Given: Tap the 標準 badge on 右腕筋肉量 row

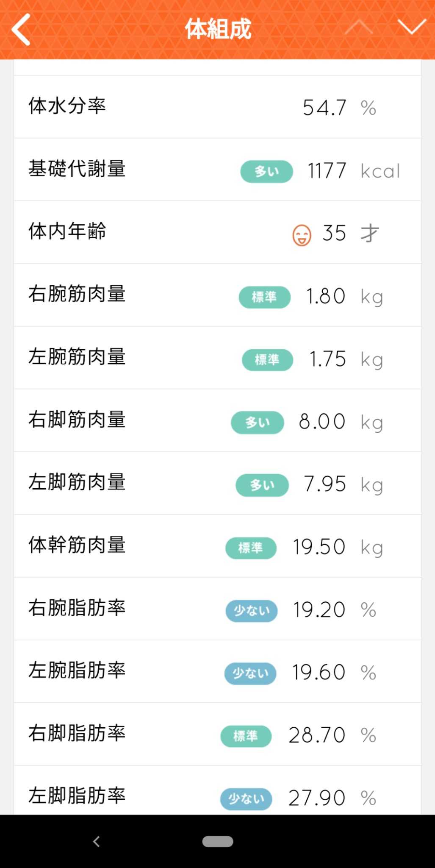Looking at the screenshot, I should click(264, 297).
